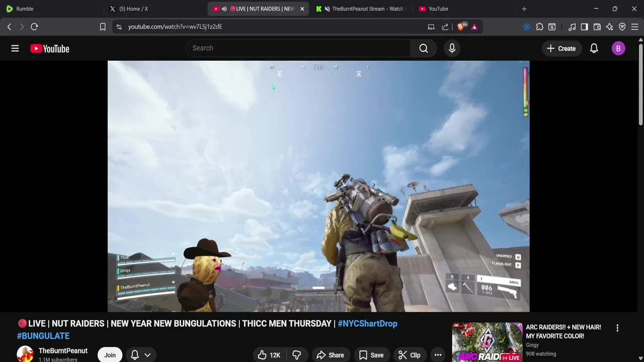Save the video to a playlist

tap(371, 355)
